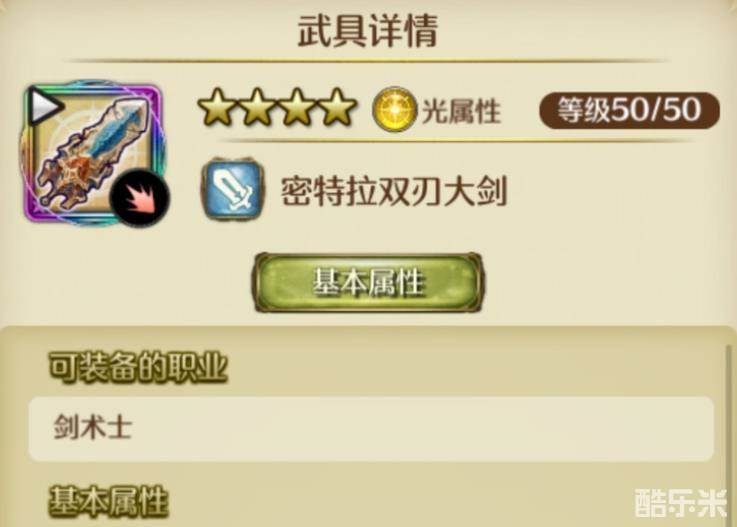This screenshot has height=527, width=737.
Task: Click the 武具详情 title text
Action: tap(368, 31)
